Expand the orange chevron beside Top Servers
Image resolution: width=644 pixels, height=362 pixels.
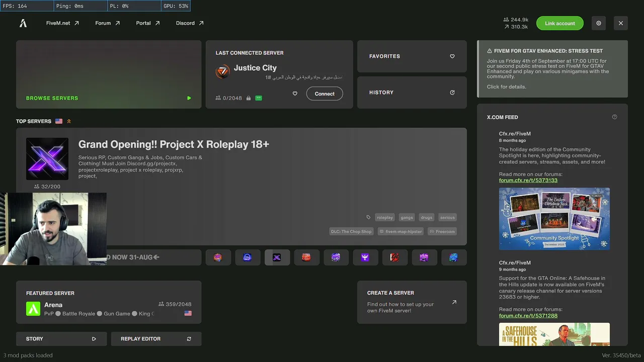[x=69, y=121]
